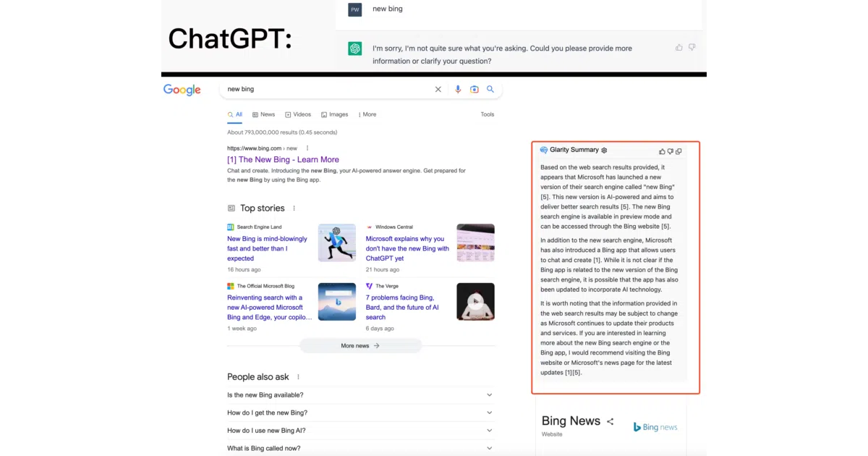This screenshot has height=456, width=868.
Task: Open the People also ask options dots
Action: pos(298,377)
